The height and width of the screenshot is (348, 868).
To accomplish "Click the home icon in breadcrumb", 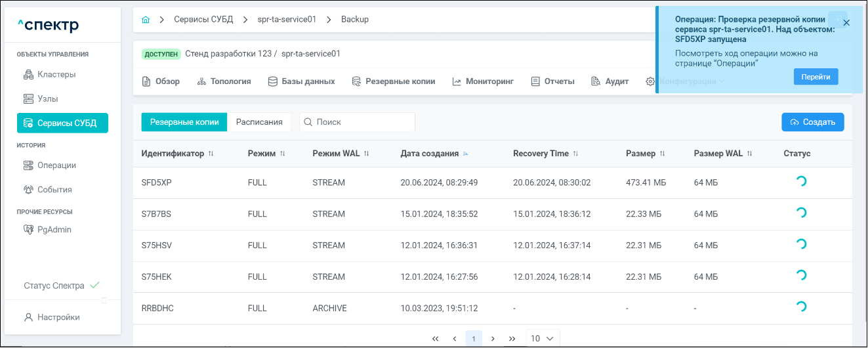I will coord(146,20).
